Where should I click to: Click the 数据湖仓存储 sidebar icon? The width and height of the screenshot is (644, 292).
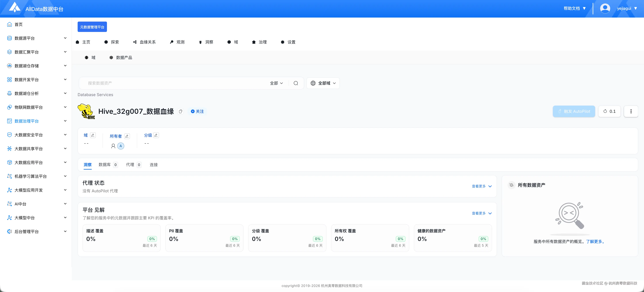tap(9, 66)
